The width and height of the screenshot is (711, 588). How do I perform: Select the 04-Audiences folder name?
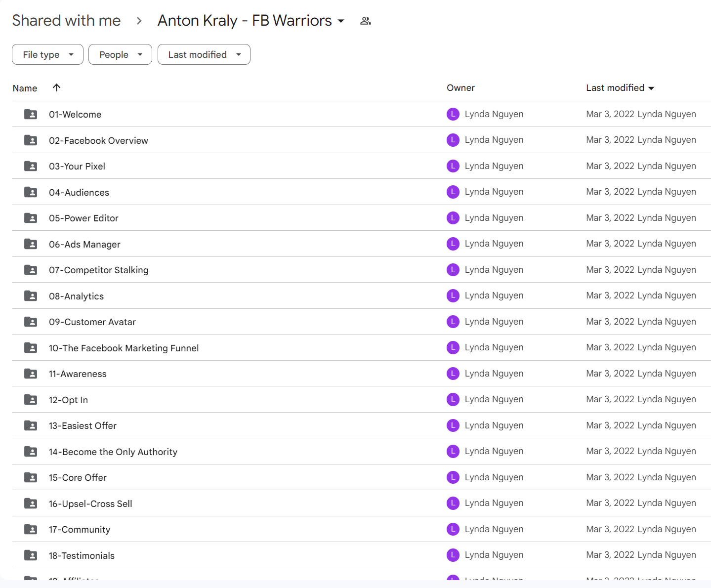point(79,192)
